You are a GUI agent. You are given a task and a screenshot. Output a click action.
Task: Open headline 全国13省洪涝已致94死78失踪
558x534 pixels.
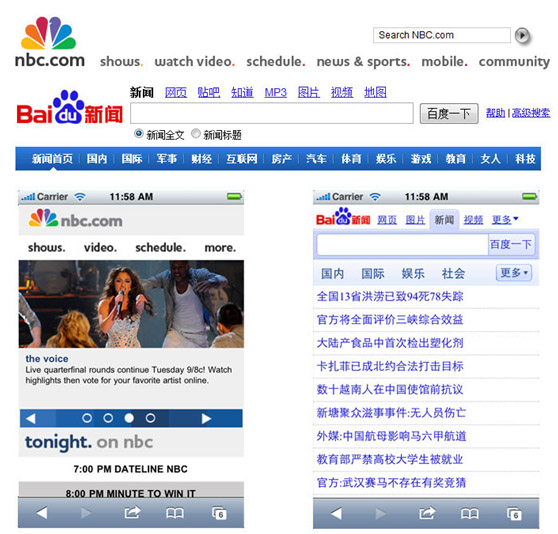390,296
